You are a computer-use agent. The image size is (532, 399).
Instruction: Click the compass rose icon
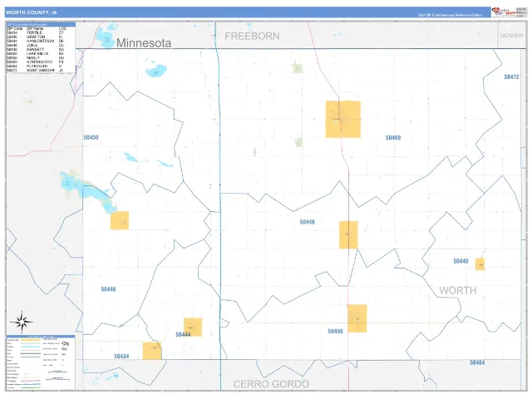tap(22, 322)
